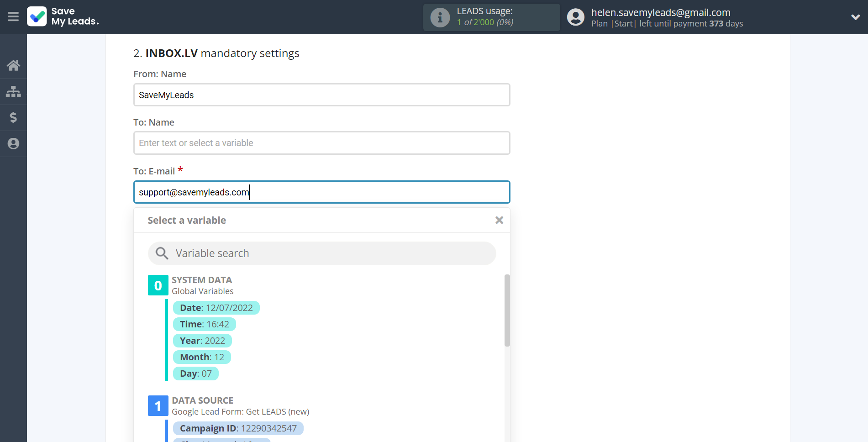
Task: Insert the Day: 07 variable
Action: point(195,374)
